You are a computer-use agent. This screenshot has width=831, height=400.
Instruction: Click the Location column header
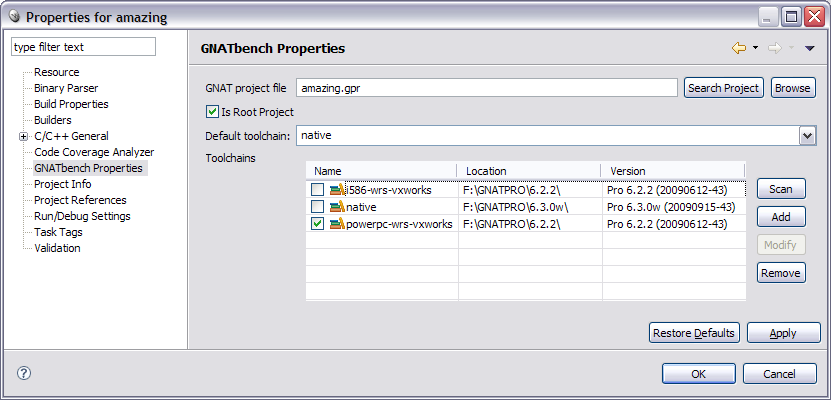(529, 171)
